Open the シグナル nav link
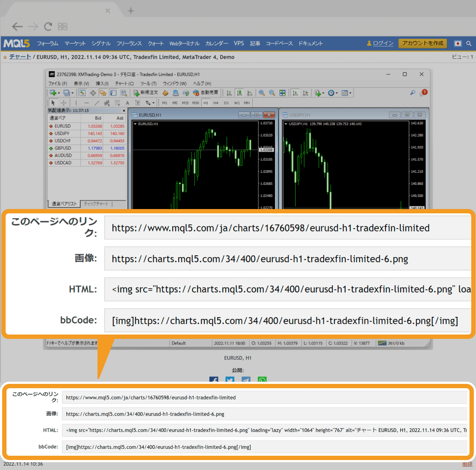Image resolution: width=476 pixels, height=470 pixels. coord(101,43)
